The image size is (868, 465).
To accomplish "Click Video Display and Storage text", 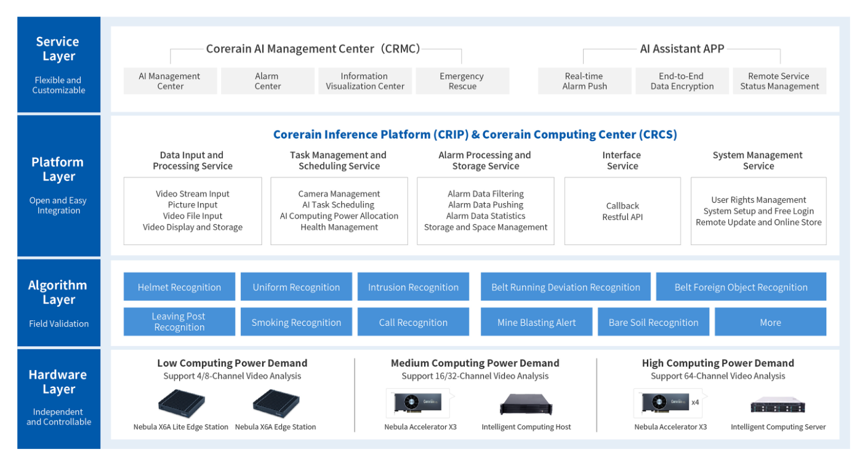I will [193, 227].
